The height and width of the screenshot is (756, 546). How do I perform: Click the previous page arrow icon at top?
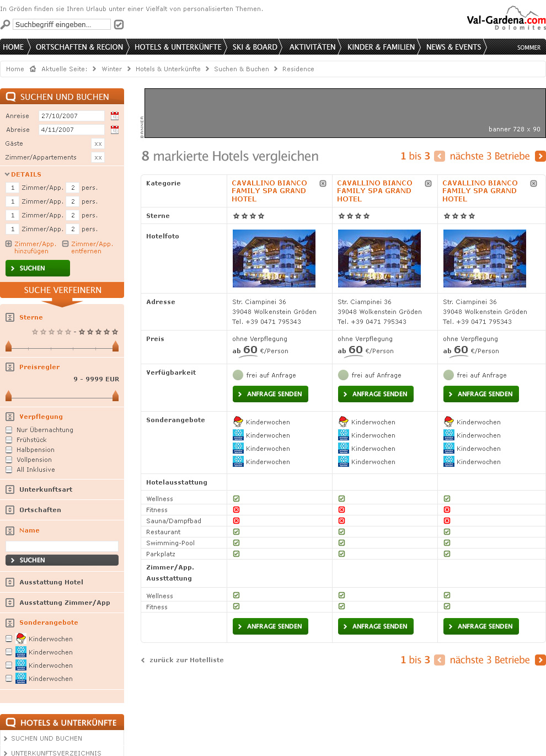click(x=440, y=156)
